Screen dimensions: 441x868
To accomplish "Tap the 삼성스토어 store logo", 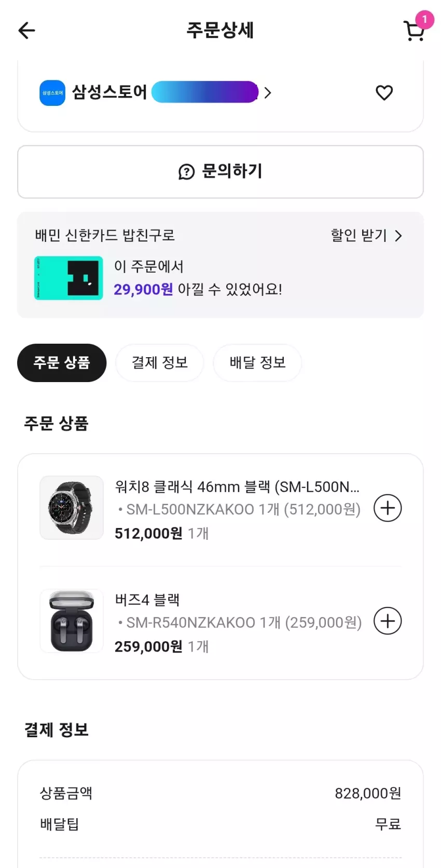I will tap(52, 93).
